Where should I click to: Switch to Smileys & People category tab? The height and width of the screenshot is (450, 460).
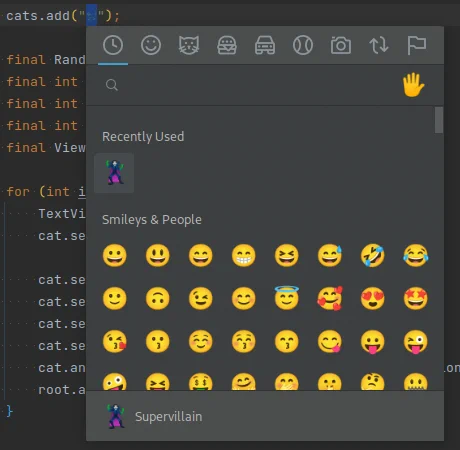point(151,45)
